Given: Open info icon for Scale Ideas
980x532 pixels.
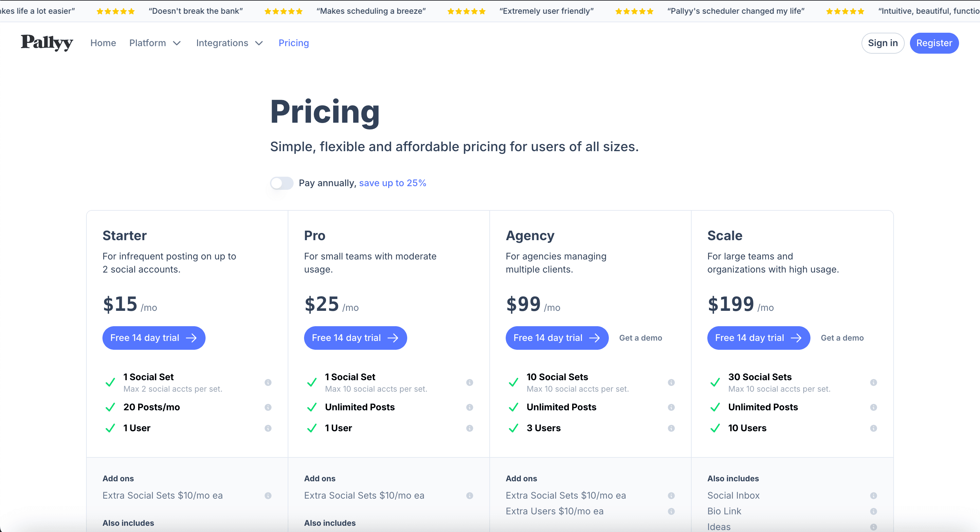Looking at the screenshot, I should click(874, 527).
